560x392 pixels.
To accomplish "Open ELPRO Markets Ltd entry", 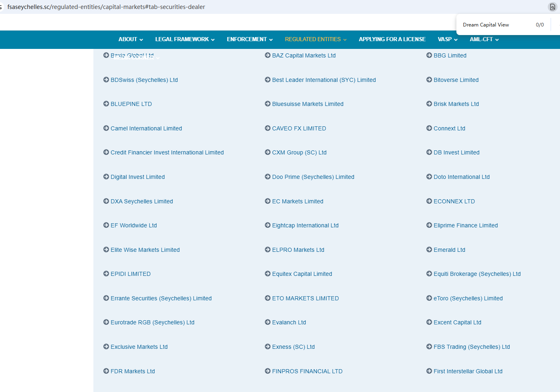I will (x=298, y=250).
